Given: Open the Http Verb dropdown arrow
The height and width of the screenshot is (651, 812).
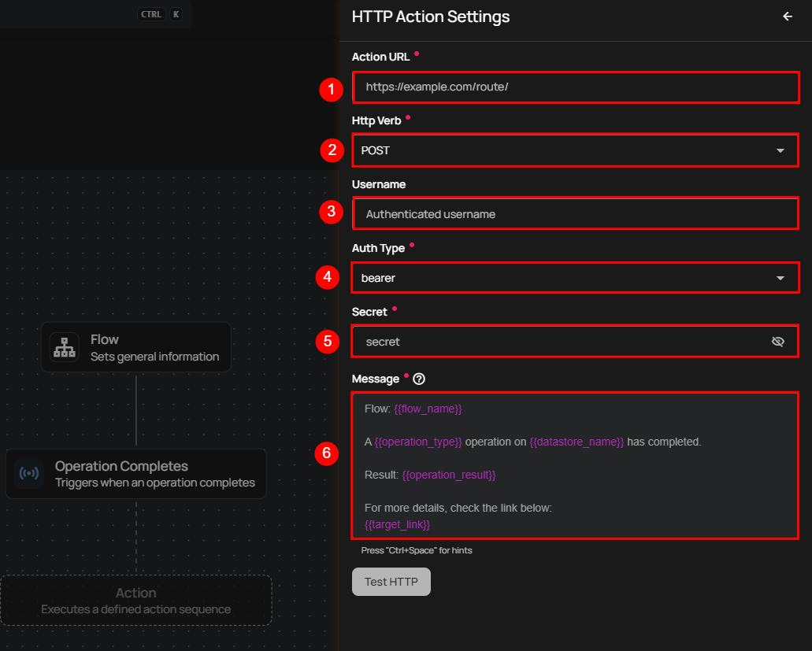Looking at the screenshot, I should coord(780,150).
